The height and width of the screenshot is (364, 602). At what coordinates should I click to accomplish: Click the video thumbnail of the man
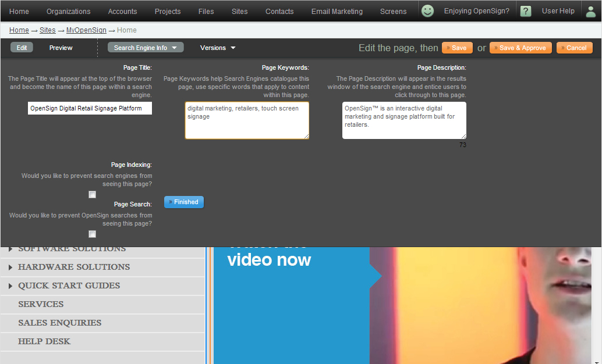click(x=480, y=305)
